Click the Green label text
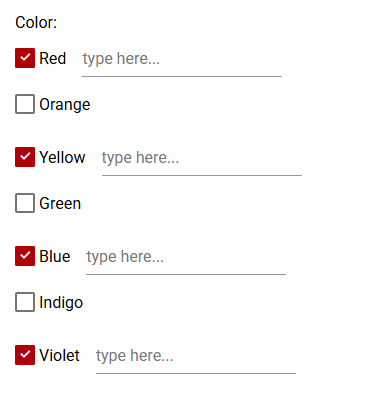This screenshot has width=365, height=397. coord(60,203)
